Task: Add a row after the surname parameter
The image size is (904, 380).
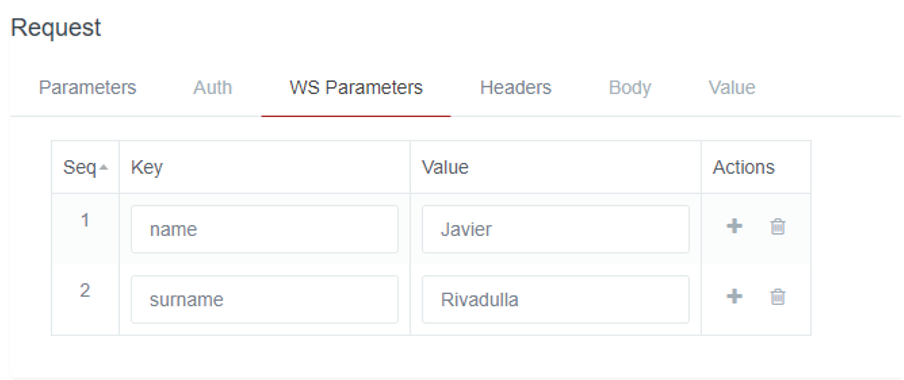Action: (734, 296)
